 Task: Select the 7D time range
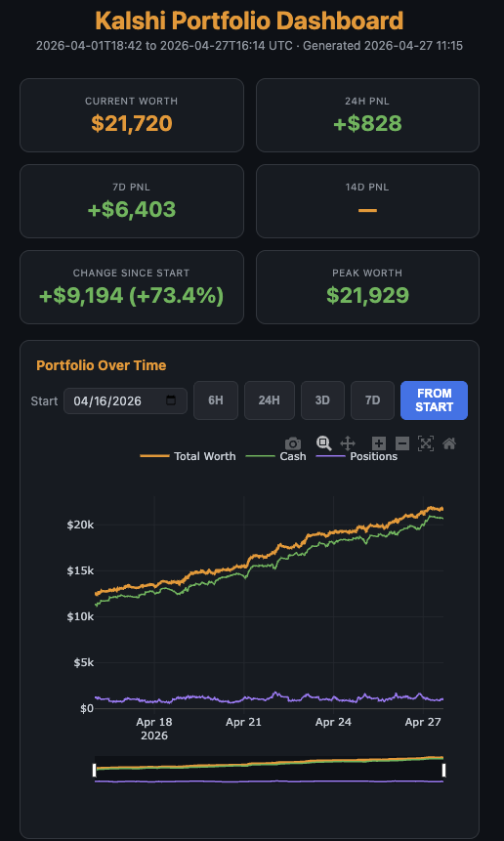pyautogui.click(x=372, y=400)
